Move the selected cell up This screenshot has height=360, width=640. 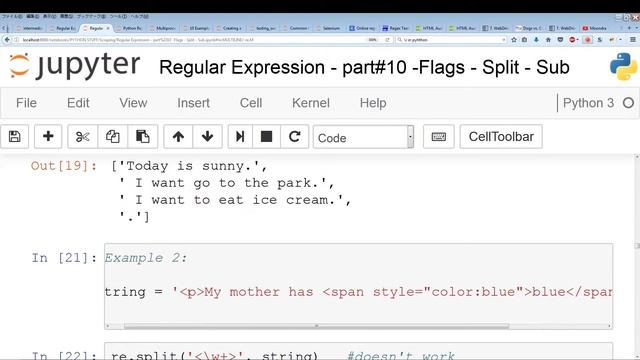(178, 136)
